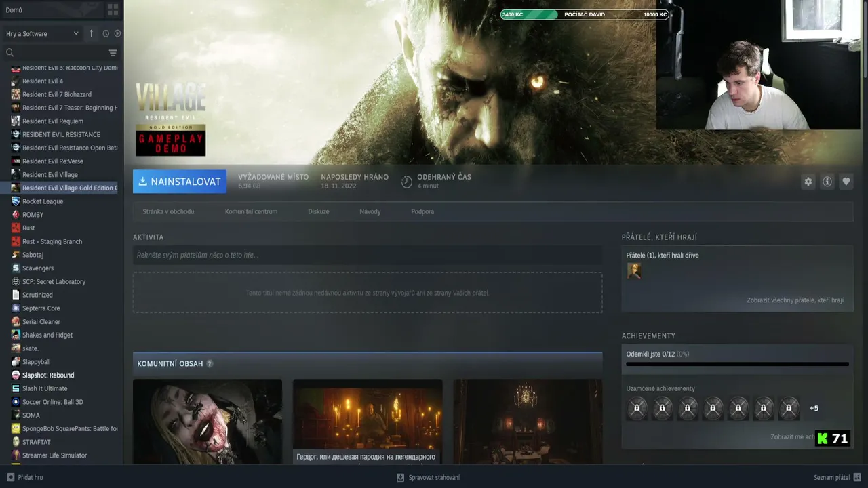This screenshot has height=488, width=868.
Task: Click the Nainstalovat install button
Action: point(180,182)
